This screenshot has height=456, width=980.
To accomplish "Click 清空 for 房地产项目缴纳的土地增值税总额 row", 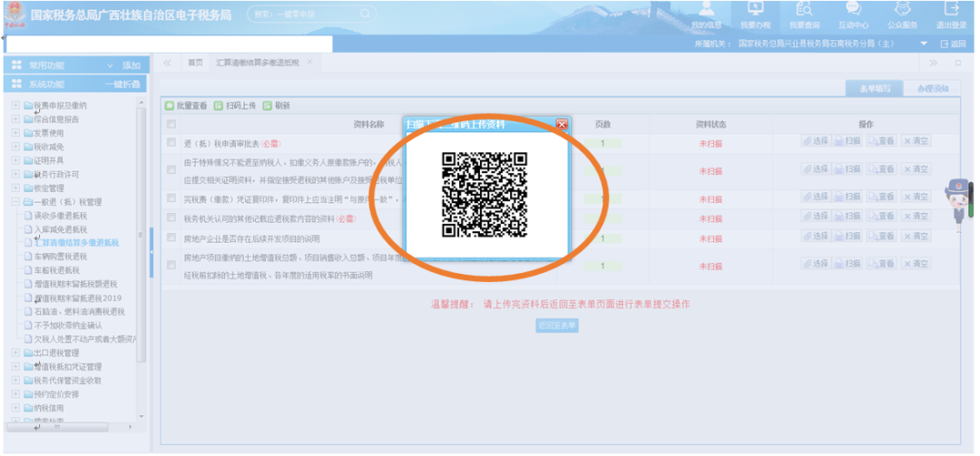I will tap(916, 264).
